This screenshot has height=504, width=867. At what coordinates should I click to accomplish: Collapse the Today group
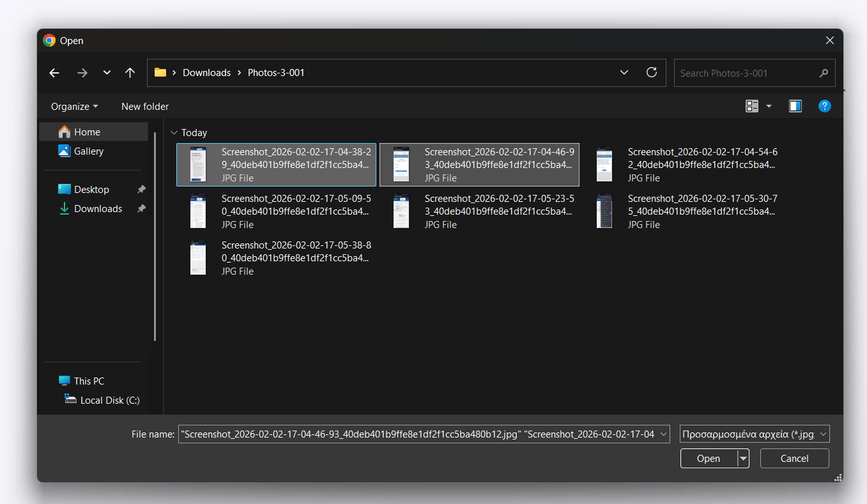174,133
